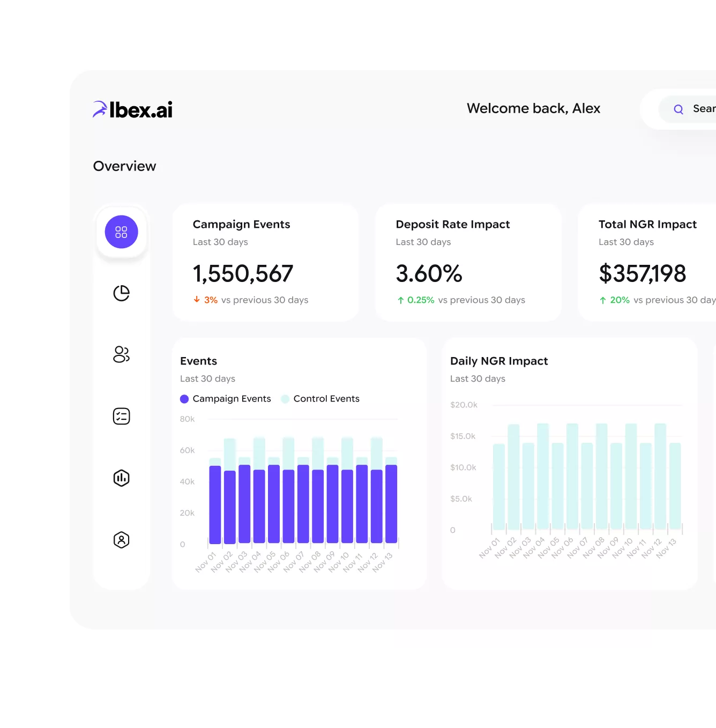716x728 pixels.
Task: Click the Nov 13 bar in Daily NGR chart
Action: 675,486
